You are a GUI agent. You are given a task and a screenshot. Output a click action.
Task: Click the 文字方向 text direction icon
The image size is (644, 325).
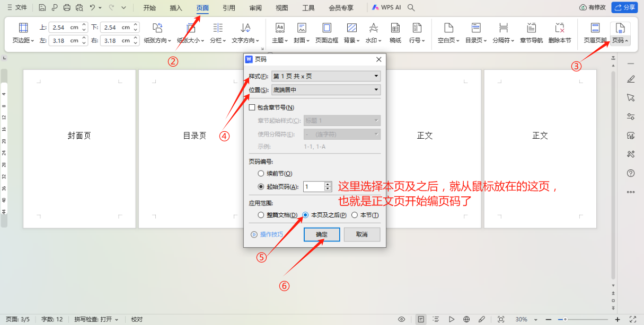(x=245, y=28)
